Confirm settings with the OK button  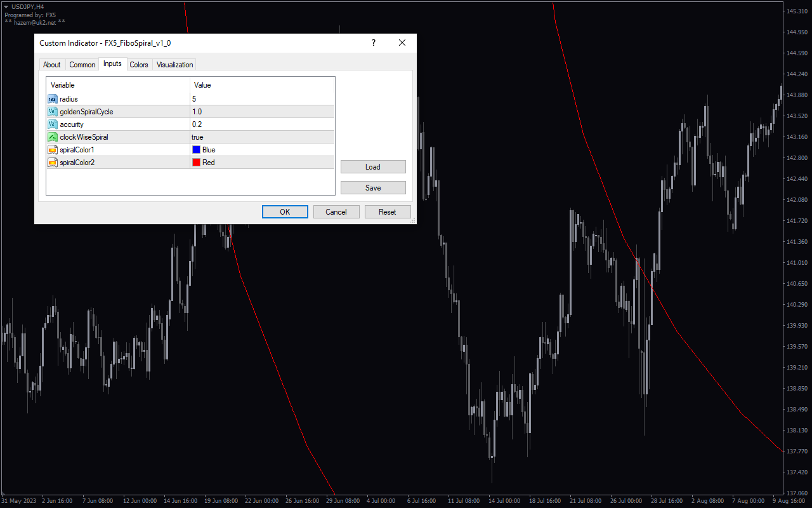tap(285, 212)
